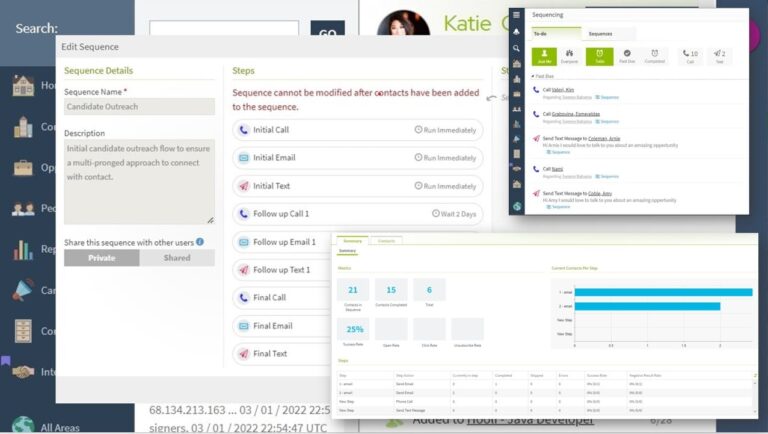Click the 1 - email bar in chart
768x434 pixels.
[663, 292]
